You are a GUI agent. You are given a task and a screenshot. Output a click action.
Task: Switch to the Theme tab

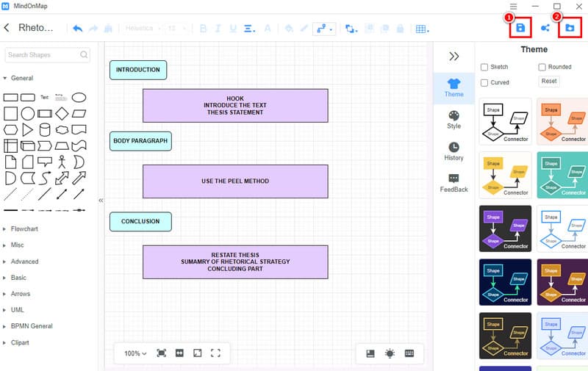coord(453,88)
